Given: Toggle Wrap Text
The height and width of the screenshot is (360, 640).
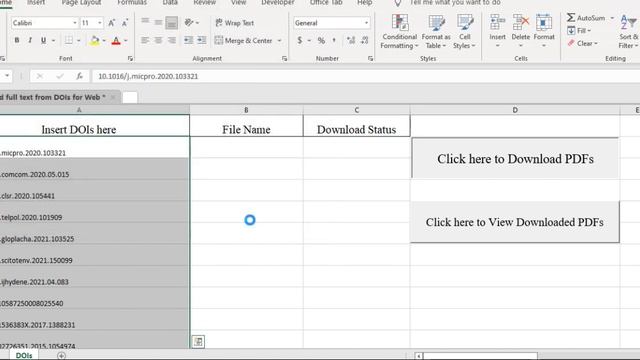Looking at the screenshot, I should pyautogui.click(x=235, y=23).
